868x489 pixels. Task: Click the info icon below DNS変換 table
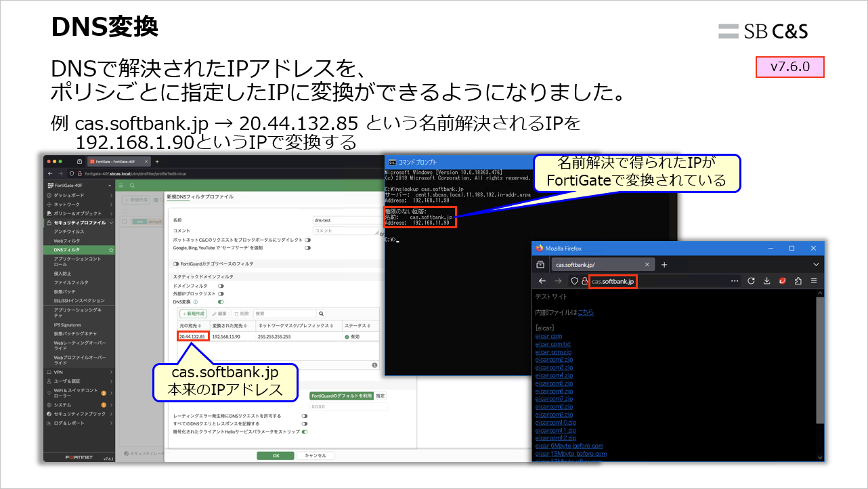[x=374, y=365]
